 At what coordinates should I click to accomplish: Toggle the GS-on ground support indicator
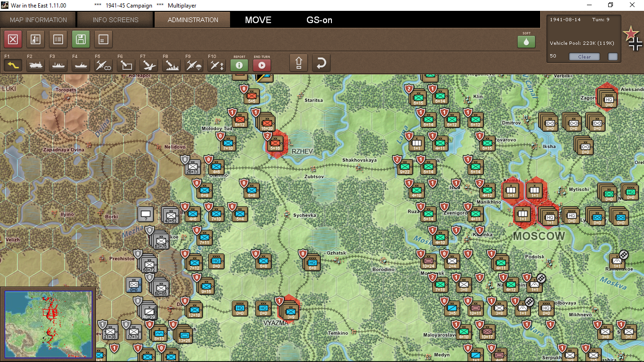(x=319, y=20)
